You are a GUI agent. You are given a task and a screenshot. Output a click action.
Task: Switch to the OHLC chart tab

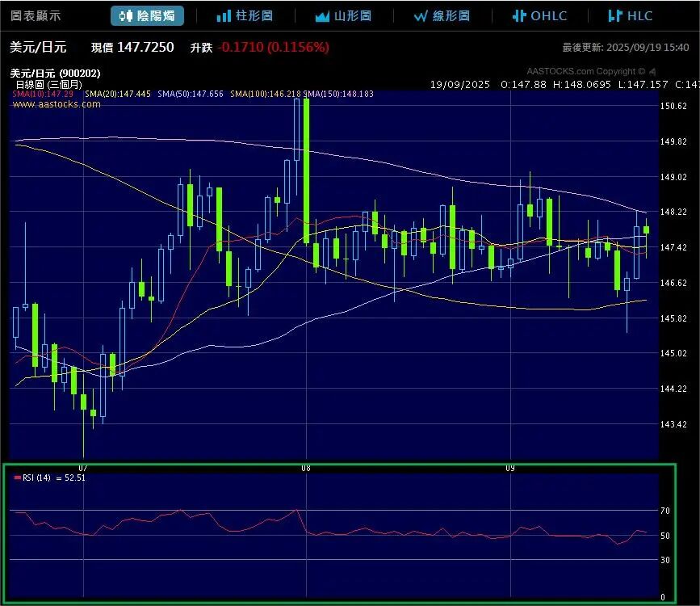(x=539, y=16)
